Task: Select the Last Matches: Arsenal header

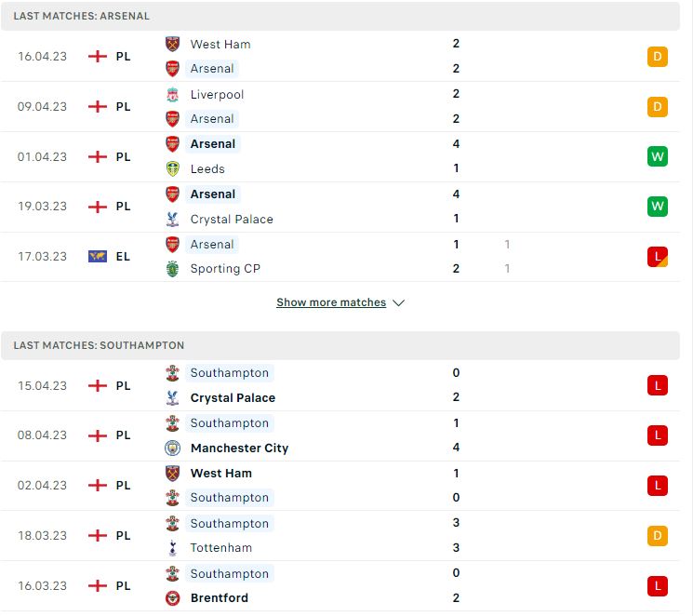Action: [340, 16]
